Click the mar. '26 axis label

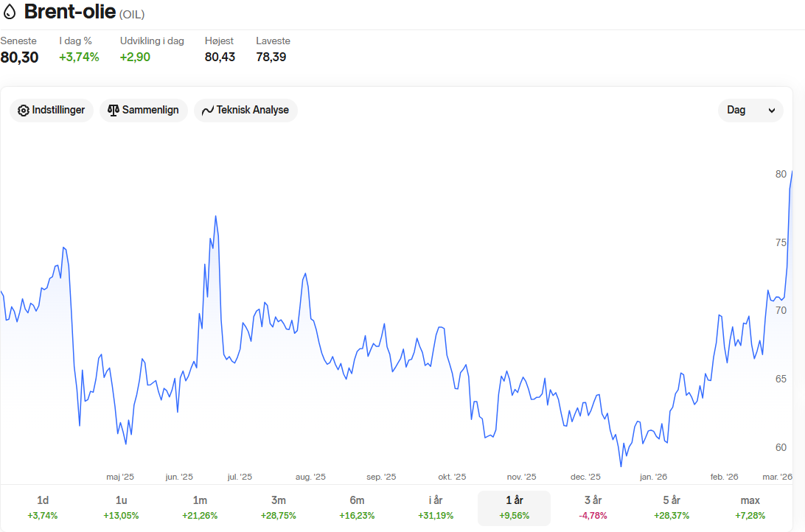(778, 477)
